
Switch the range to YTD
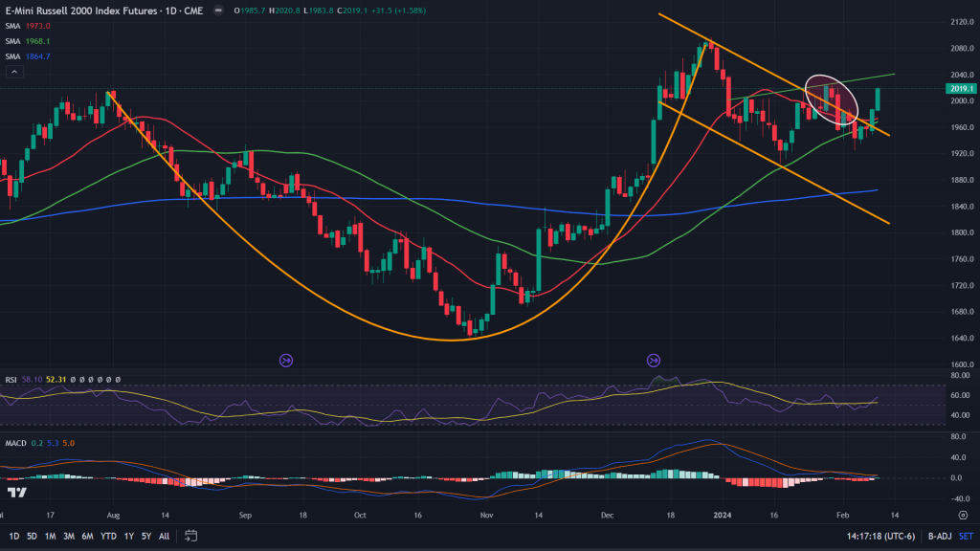click(x=107, y=536)
